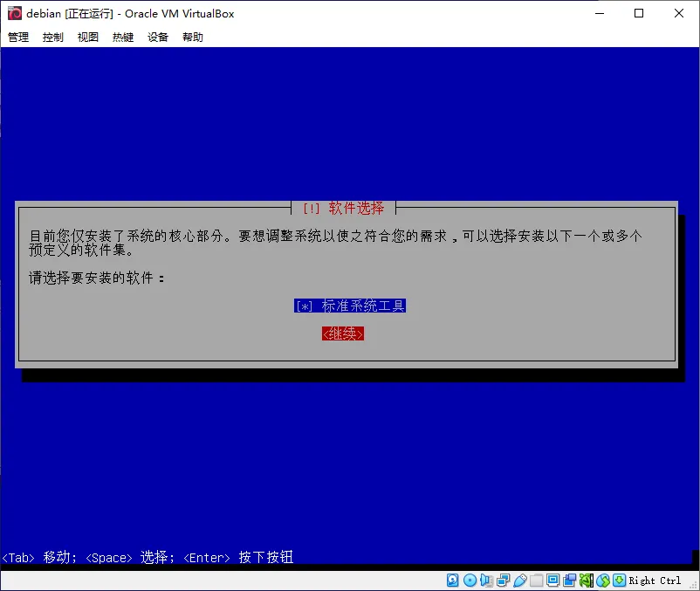Click the VirtualBox app icon in title bar
Viewport: 700px width, 591px height.
tap(15, 13)
